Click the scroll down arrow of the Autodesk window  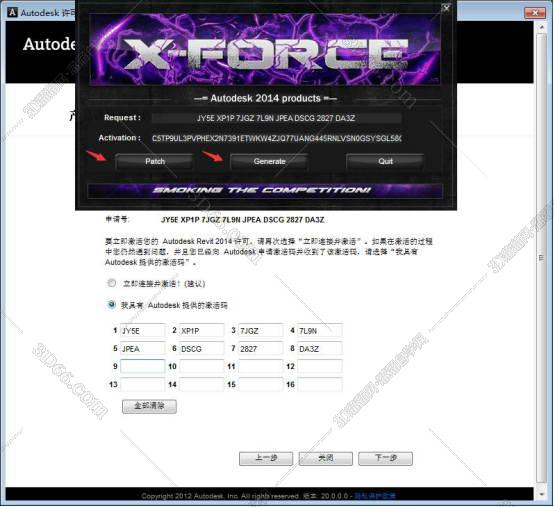pyautogui.click(x=541, y=494)
